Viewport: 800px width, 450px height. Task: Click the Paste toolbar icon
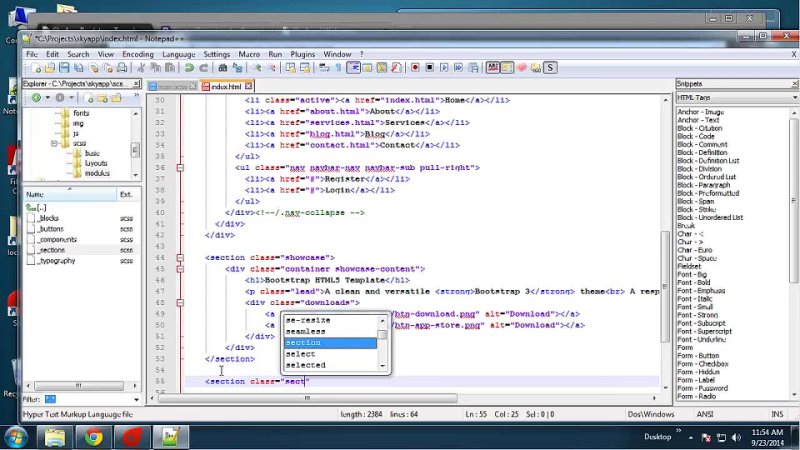point(170,68)
